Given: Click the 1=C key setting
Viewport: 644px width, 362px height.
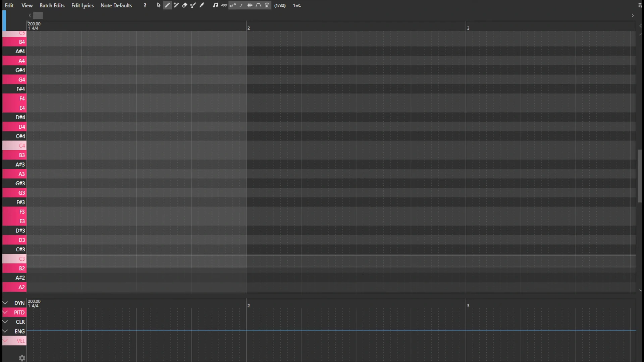Looking at the screenshot, I should [297, 5].
